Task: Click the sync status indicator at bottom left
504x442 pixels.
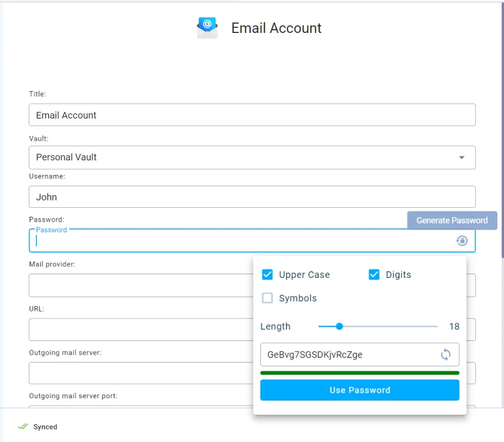Action: (36, 426)
